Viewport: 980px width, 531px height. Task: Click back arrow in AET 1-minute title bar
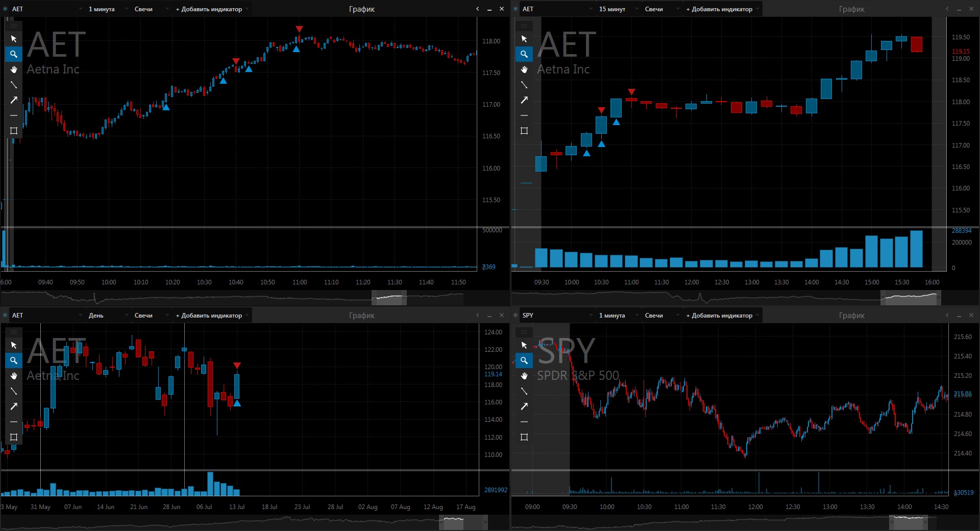click(478, 9)
